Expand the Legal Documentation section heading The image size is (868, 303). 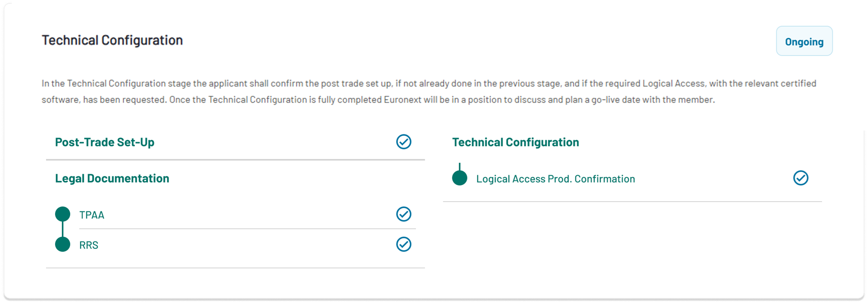[112, 179]
